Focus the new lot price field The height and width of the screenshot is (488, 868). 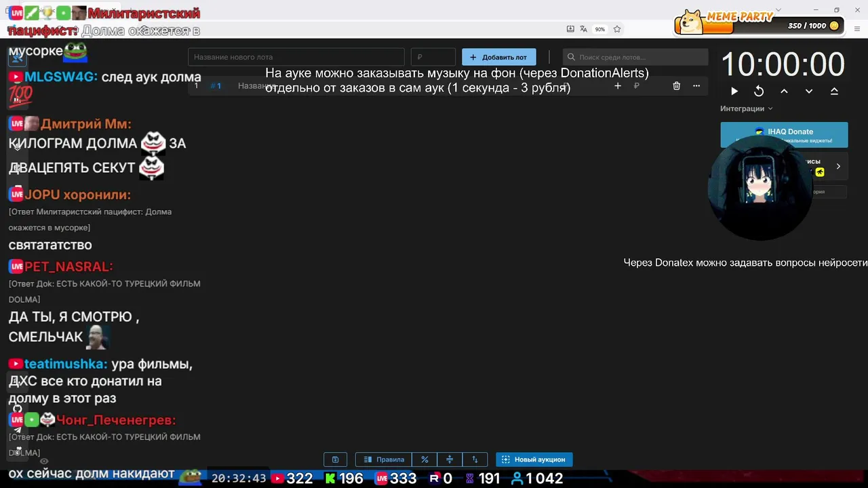(433, 57)
